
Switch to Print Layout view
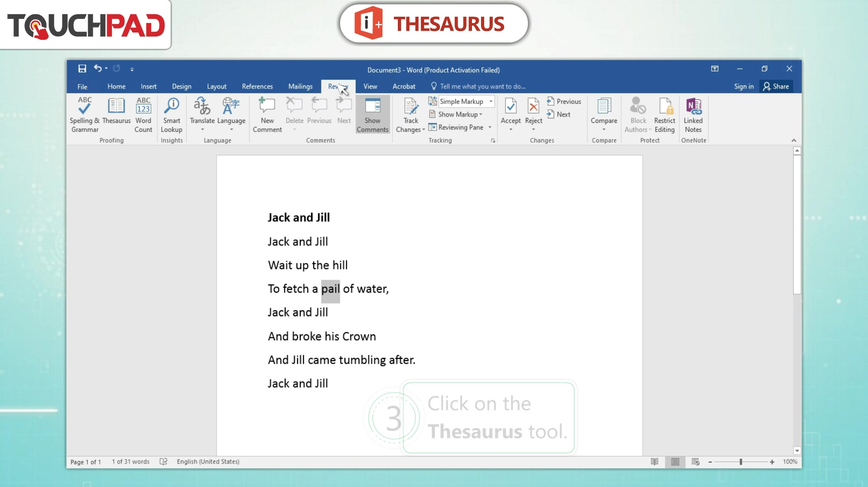click(675, 462)
